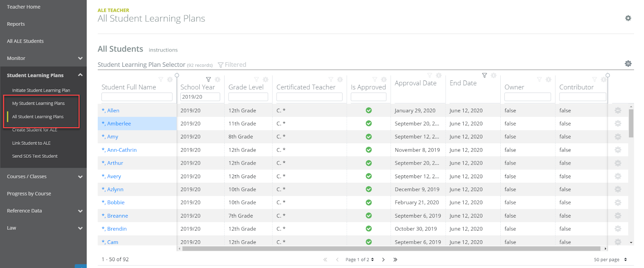This screenshot has height=268, width=644.
Task: Open Contributor column filter funnel
Action: [594, 80]
